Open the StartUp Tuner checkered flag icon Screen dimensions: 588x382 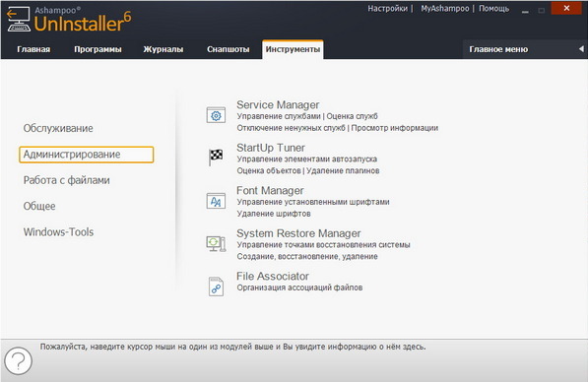click(216, 158)
